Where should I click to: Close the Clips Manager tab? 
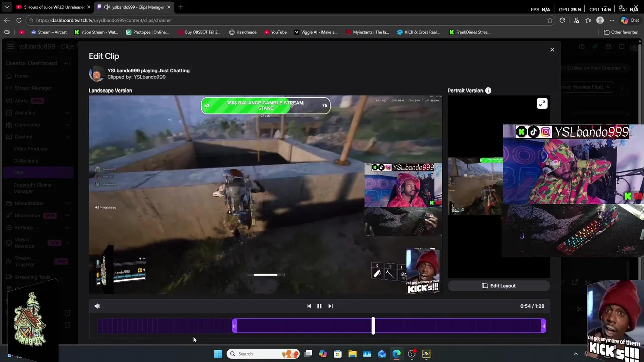click(x=169, y=7)
